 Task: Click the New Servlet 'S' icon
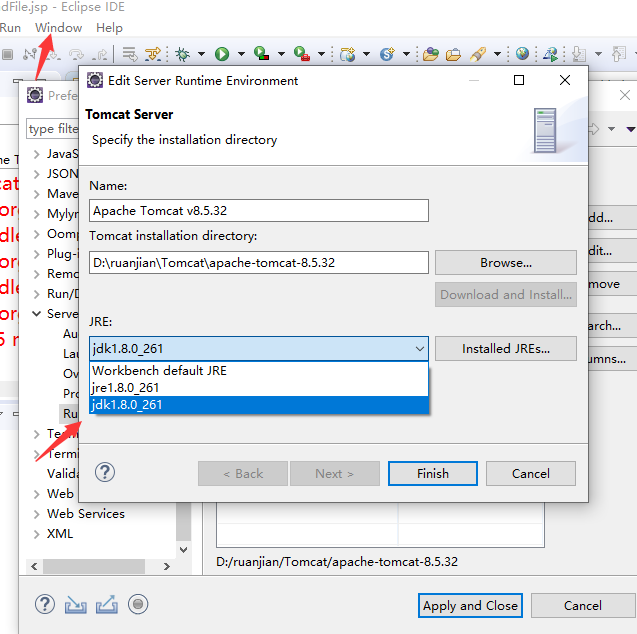point(387,54)
